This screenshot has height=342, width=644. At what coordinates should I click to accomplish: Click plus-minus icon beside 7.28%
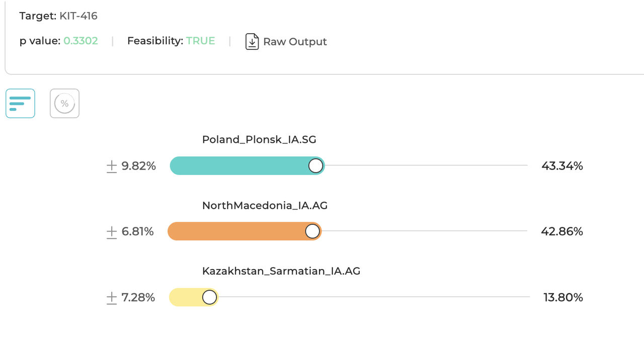click(x=112, y=298)
